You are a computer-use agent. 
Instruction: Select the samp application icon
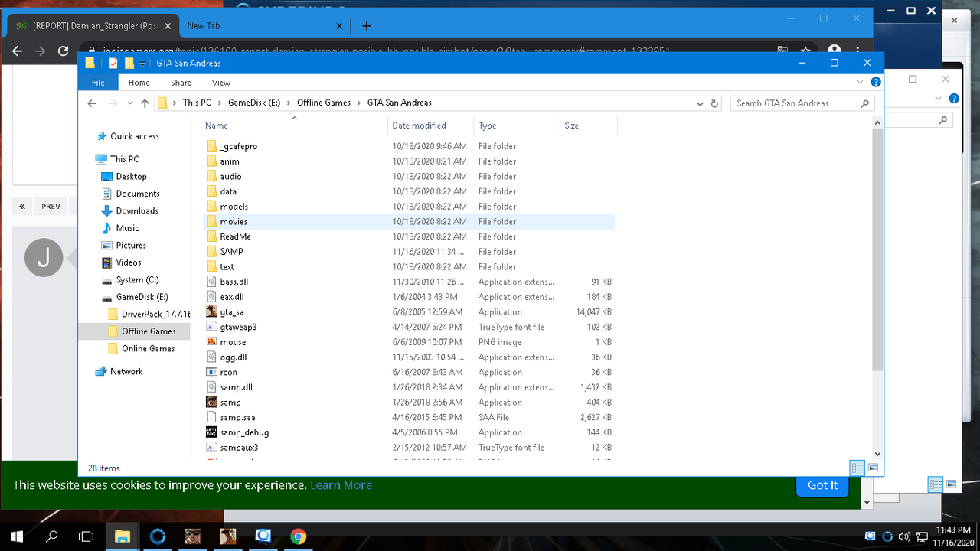212,403
